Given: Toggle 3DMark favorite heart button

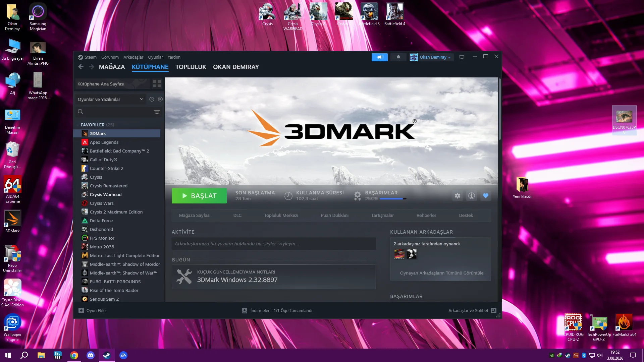Looking at the screenshot, I should click(x=485, y=196).
